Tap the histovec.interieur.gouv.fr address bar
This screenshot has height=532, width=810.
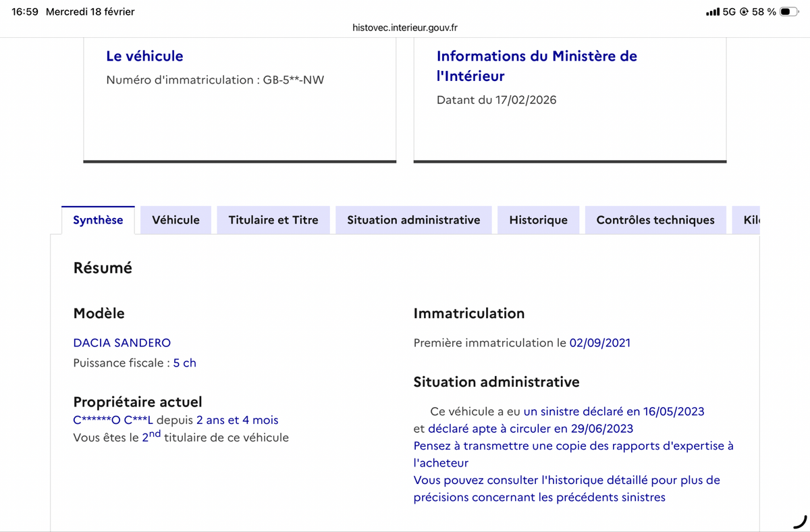coord(405,28)
